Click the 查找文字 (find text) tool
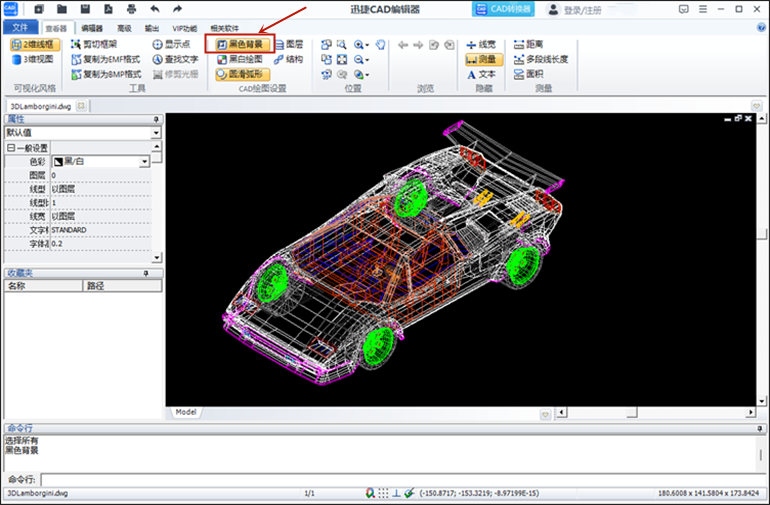770x505 pixels. click(175, 59)
